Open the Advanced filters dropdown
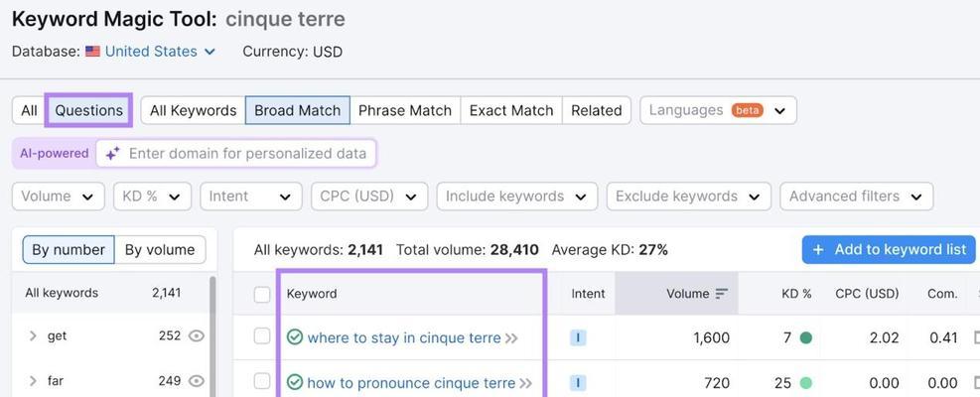Viewport: 980px width, 397px height. click(856, 197)
